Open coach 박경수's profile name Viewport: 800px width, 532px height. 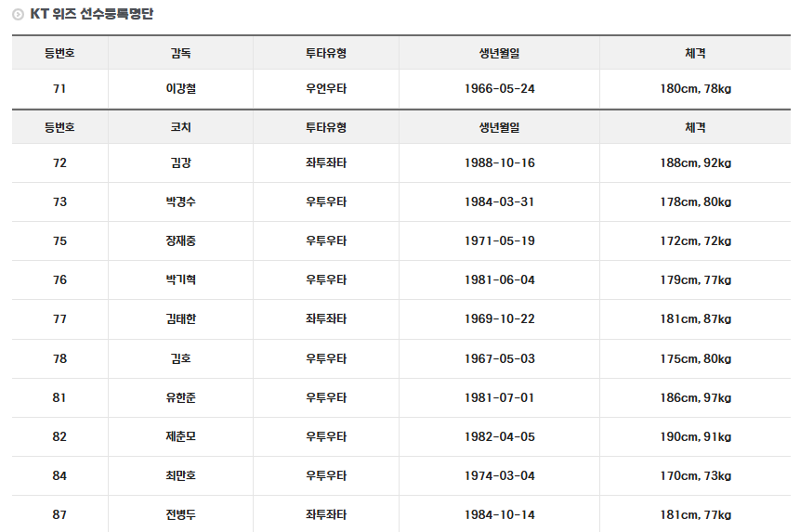click(x=180, y=202)
